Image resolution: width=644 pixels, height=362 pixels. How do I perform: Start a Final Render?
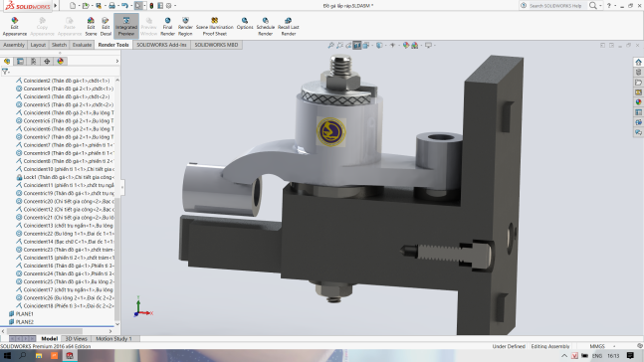[167, 27]
